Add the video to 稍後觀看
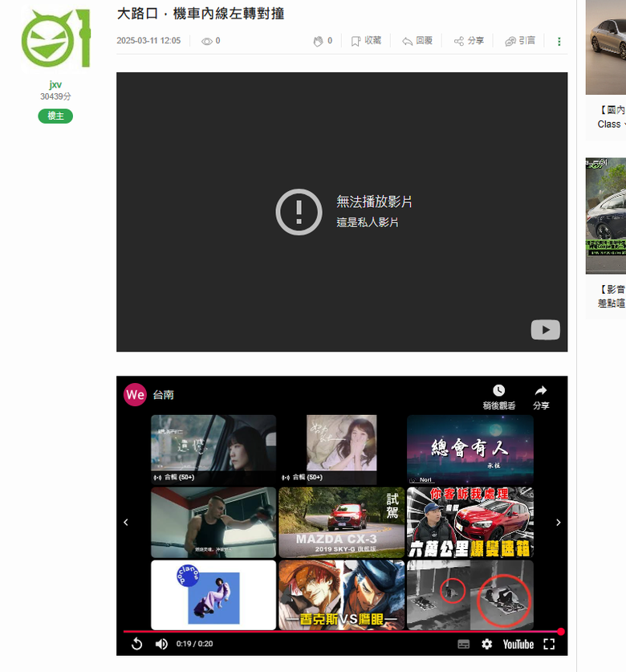 tap(498, 397)
